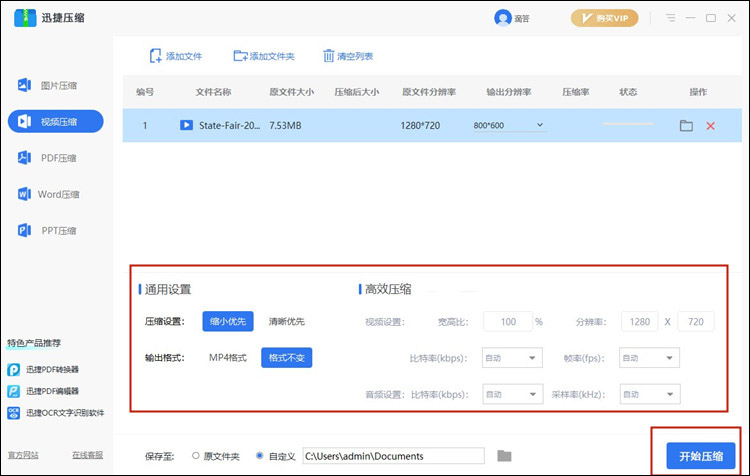750x476 pixels.
Task: Choose 缩小优先 compression setting
Action: click(x=228, y=321)
